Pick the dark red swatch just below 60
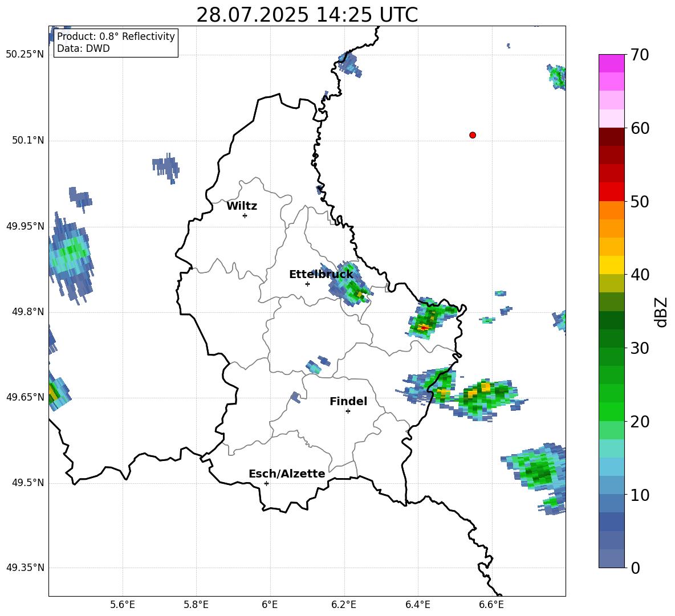 tap(611, 137)
